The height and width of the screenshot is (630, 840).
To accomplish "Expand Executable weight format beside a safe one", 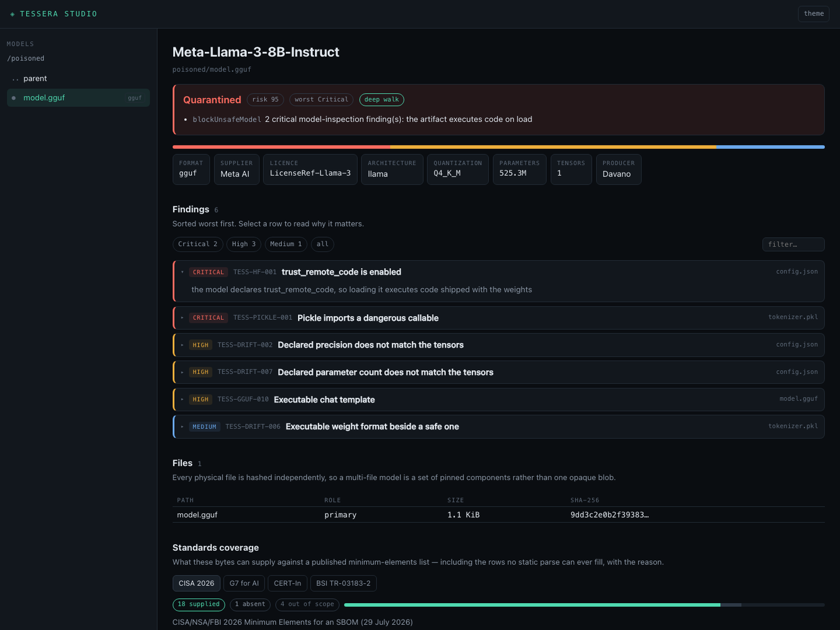I will [499, 427].
